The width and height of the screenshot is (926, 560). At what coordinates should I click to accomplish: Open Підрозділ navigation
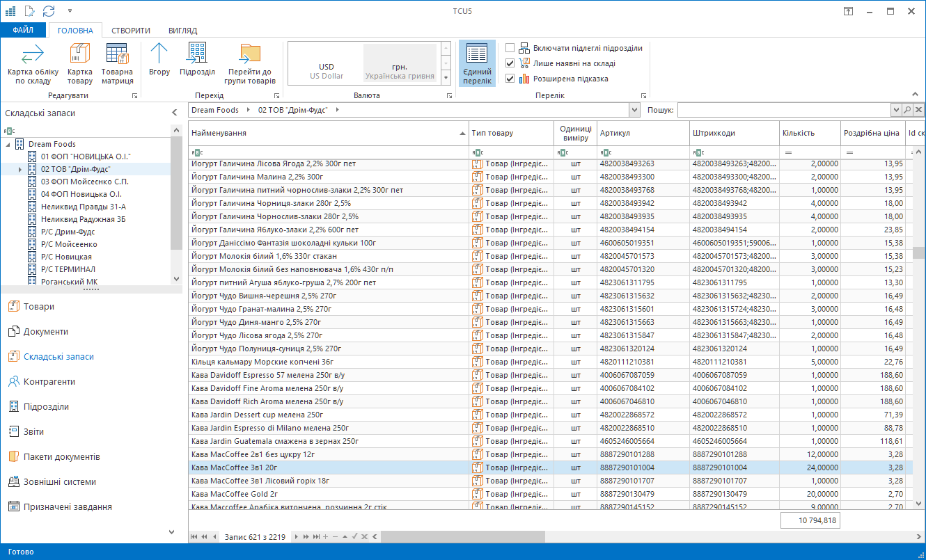point(197,60)
